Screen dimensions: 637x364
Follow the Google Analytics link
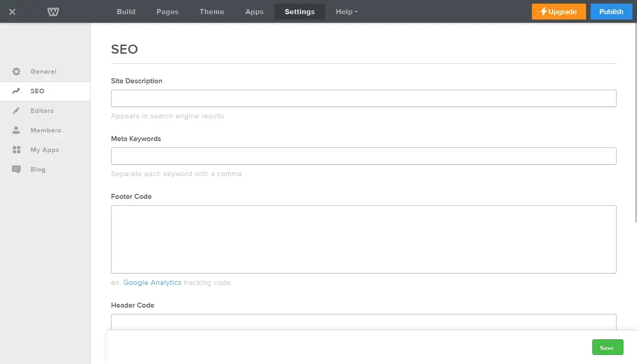152,283
